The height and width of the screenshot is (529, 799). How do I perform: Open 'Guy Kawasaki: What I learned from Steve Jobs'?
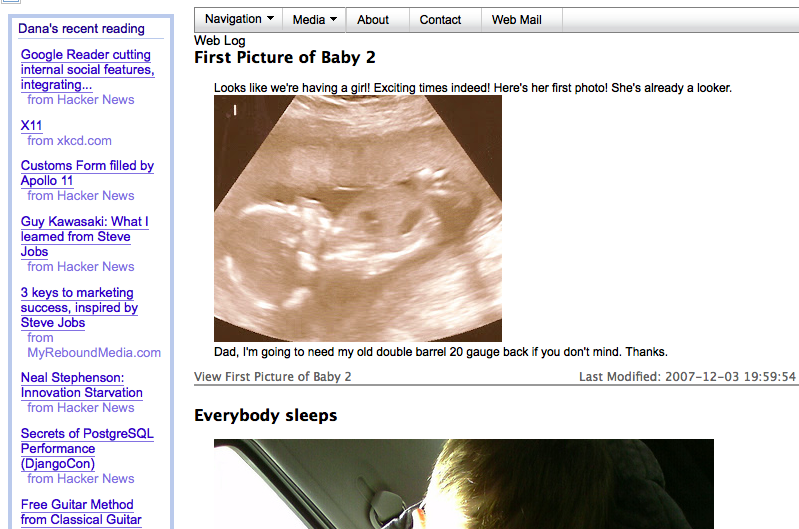coord(84,236)
